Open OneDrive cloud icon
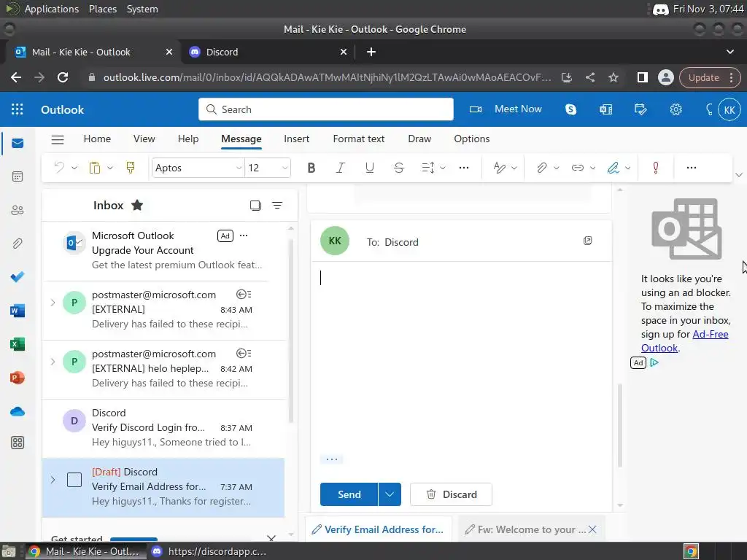The width and height of the screenshot is (747, 560). click(x=18, y=411)
